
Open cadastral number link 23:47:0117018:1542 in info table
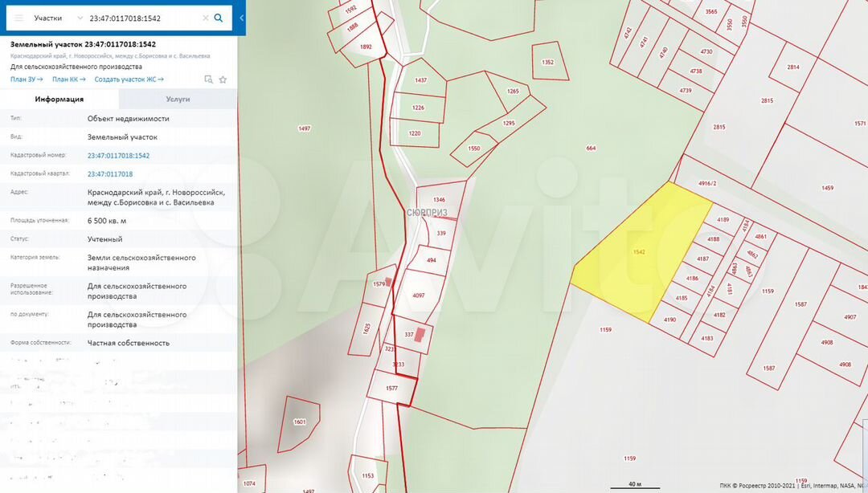click(x=118, y=156)
